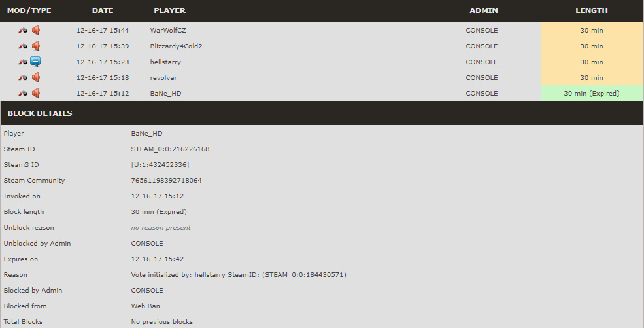Click the chat gag icon for hellstarry

pos(36,62)
